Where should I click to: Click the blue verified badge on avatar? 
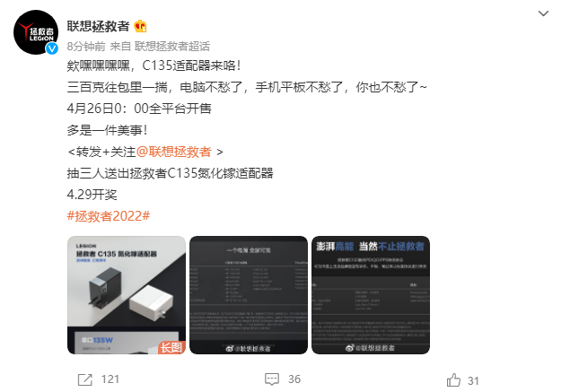tap(52, 48)
